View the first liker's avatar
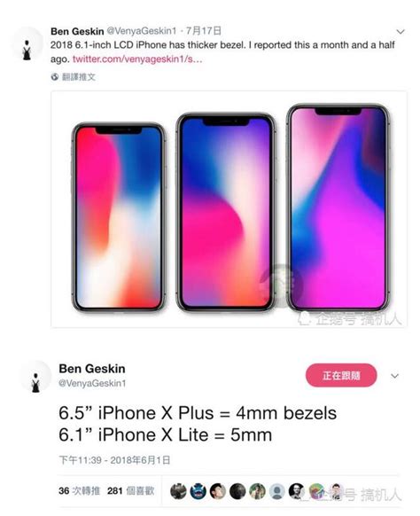The height and width of the screenshot is (516, 420). point(178,491)
